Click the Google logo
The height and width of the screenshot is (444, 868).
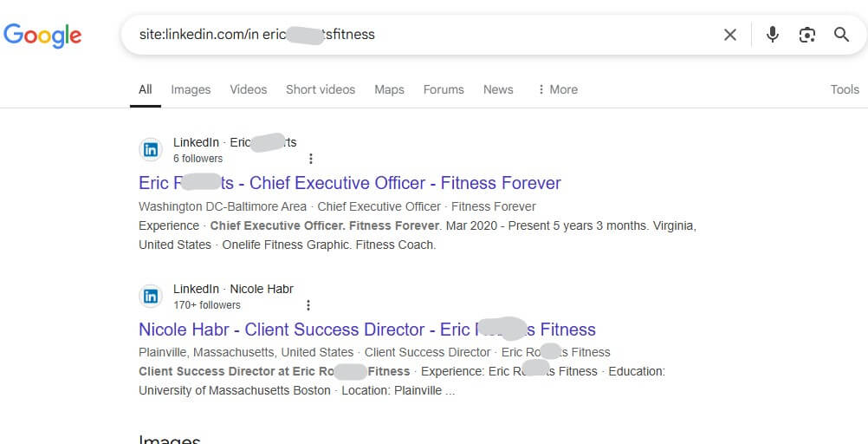[x=42, y=35]
